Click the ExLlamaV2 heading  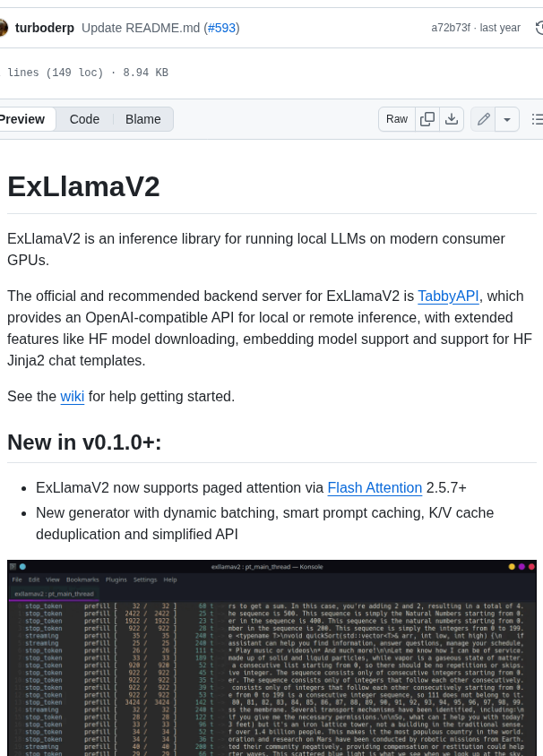83,186
